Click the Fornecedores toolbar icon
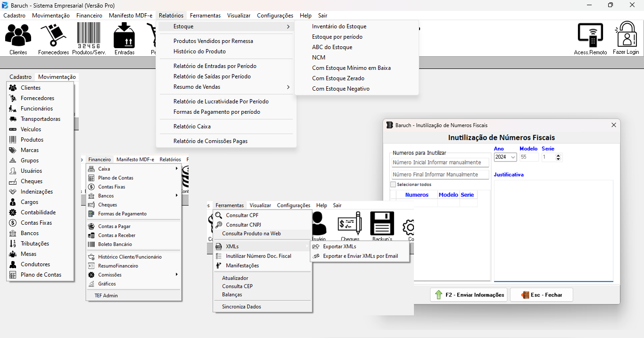Viewport: 644px width, 338px height. pos(53,36)
